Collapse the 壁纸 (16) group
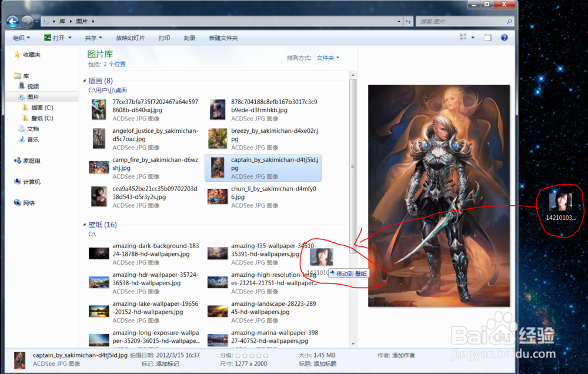 click(x=84, y=224)
